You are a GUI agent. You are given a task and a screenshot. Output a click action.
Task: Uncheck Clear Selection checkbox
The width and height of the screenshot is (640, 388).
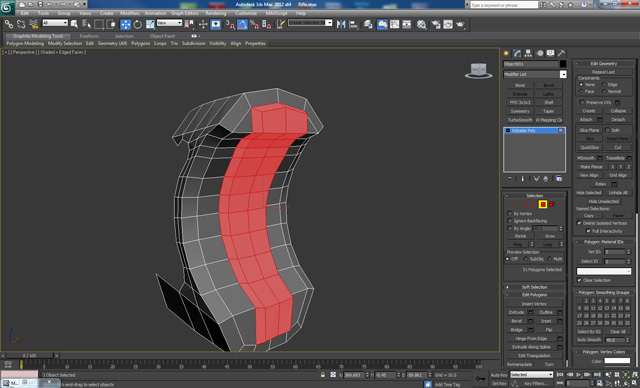(579, 280)
